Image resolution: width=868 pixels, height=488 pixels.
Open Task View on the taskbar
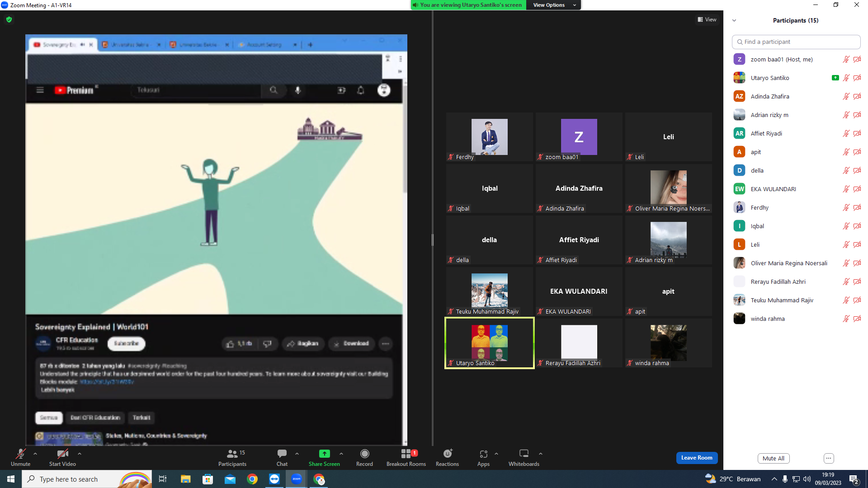pyautogui.click(x=163, y=479)
